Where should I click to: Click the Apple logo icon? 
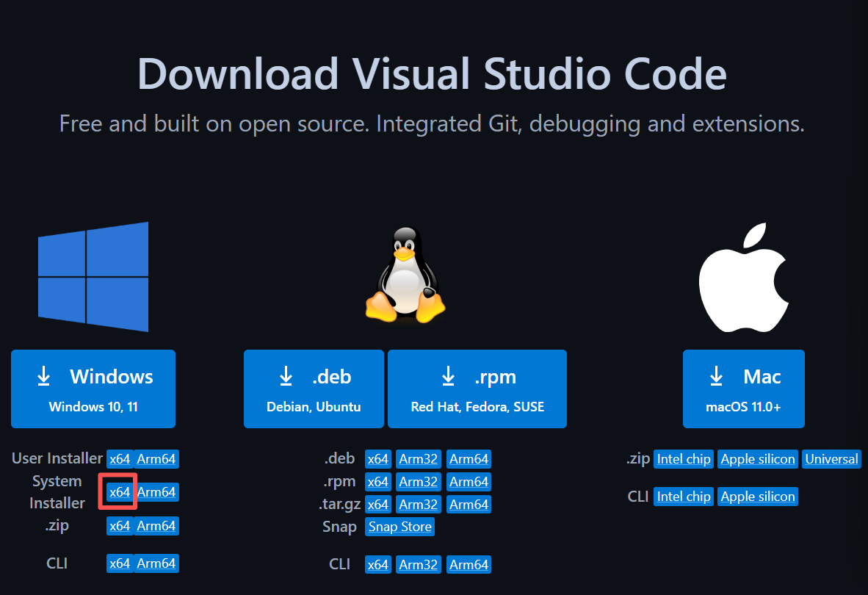[x=743, y=278]
